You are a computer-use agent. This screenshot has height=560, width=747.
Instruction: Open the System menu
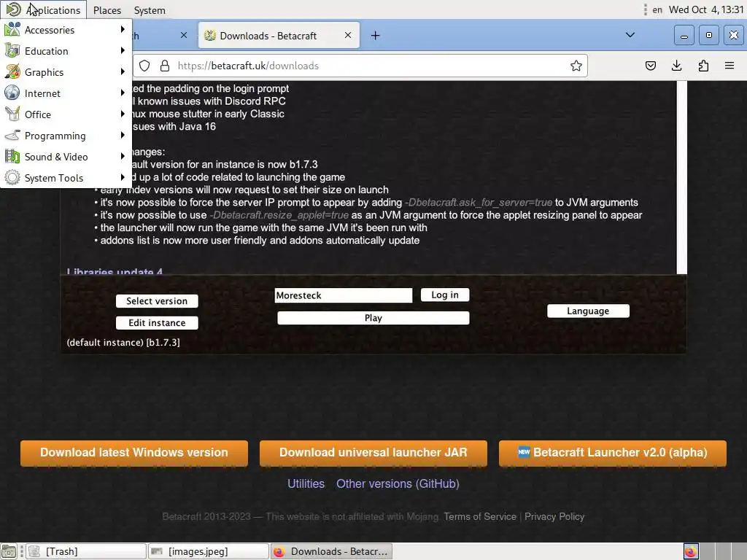click(150, 10)
